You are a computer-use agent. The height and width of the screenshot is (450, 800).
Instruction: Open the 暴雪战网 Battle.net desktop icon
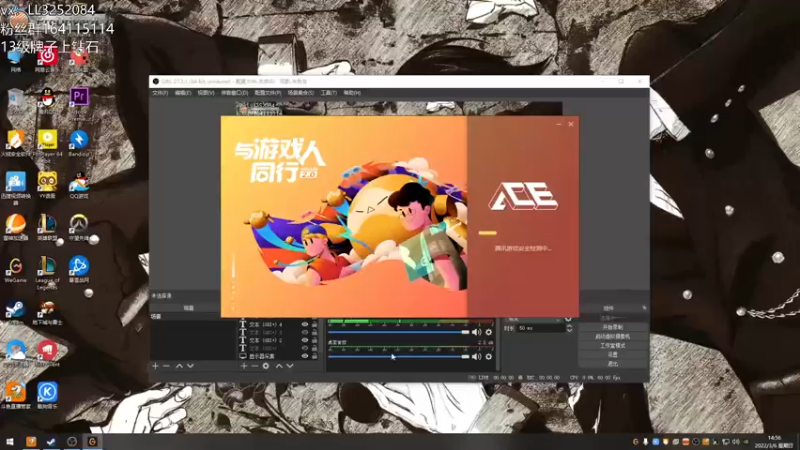coord(79,266)
